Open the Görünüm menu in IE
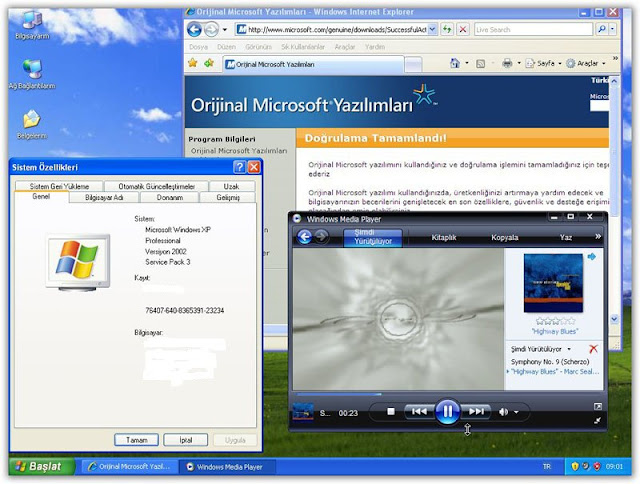The image size is (640, 484). point(258,47)
